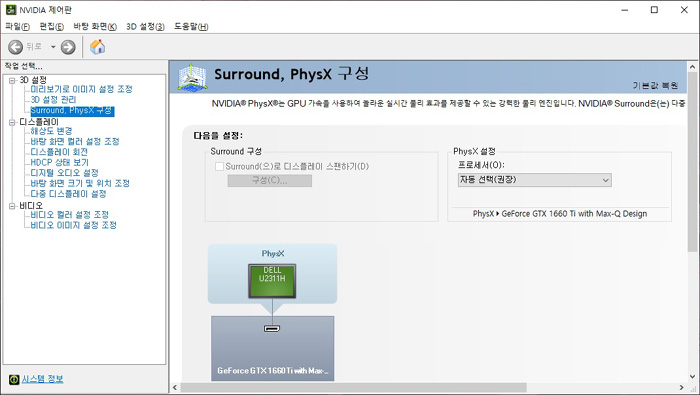Click the Surround PhysX header icon
This screenshot has width=700, height=395.
point(192,77)
